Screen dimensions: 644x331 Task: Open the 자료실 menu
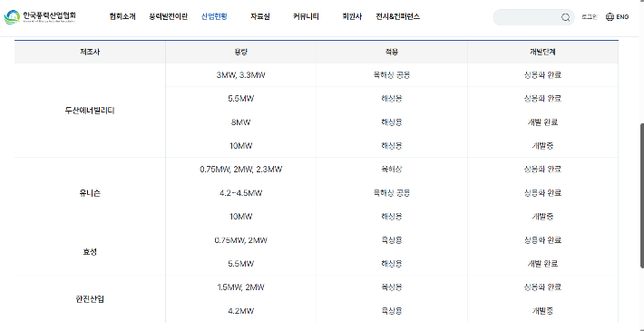(x=260, y=17)
